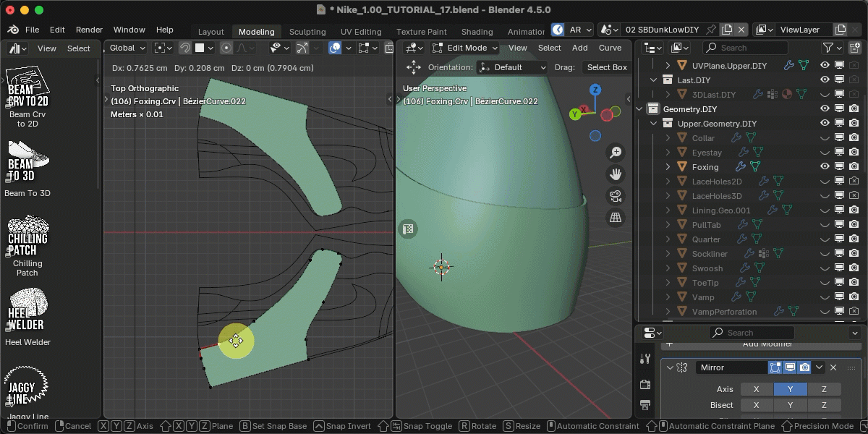Remove the Mirror modifier
868x434 pixels.
pos(833,367)
